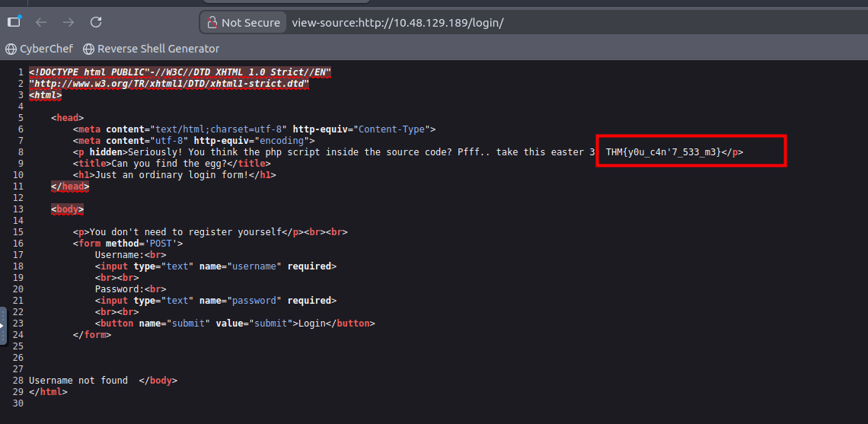Click 'Username not found' text in source

78,381
